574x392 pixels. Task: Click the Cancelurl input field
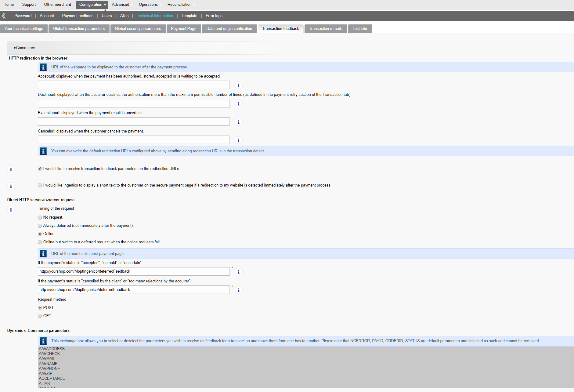134,140
